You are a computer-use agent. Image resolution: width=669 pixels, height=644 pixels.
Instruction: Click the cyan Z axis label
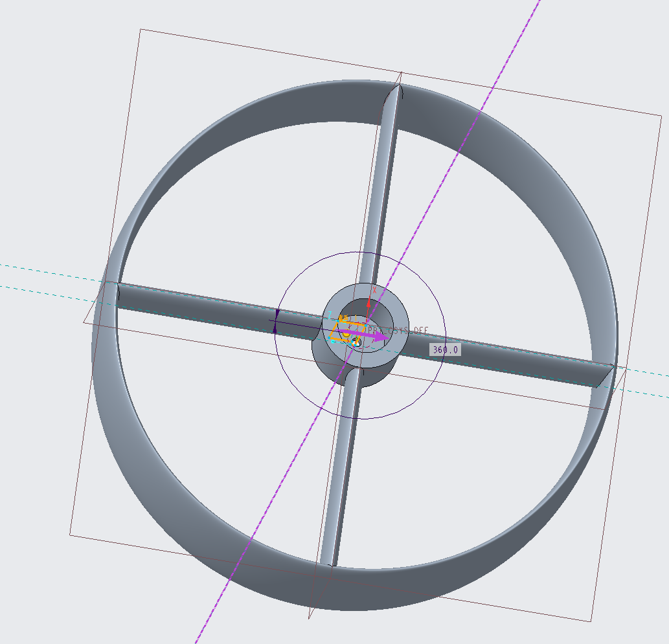click(x=330, y=315)
